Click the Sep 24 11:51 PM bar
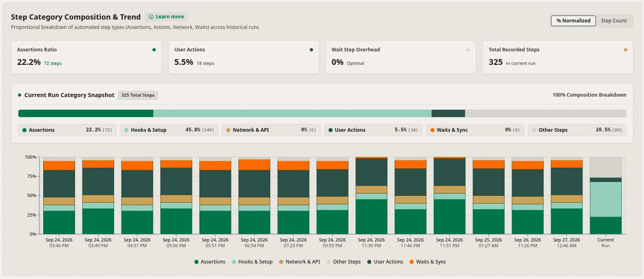 [x=450, y=196]
